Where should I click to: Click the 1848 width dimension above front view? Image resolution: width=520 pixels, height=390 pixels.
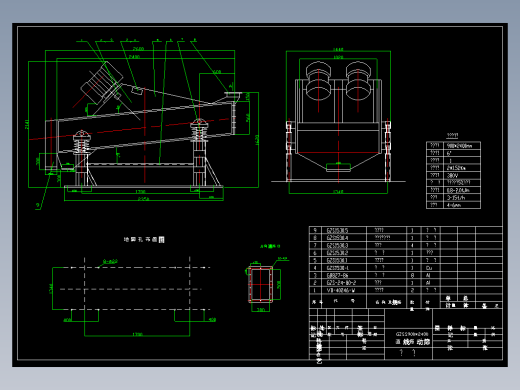(x=338, y=50)
